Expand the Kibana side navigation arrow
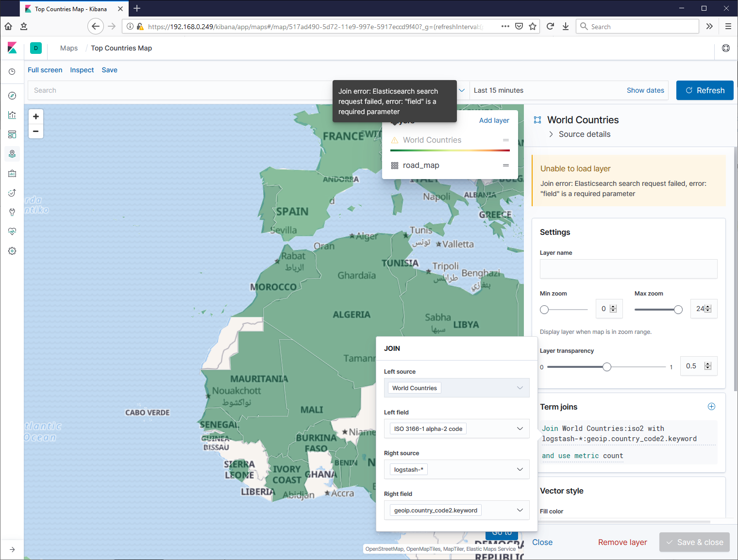This screenshot has width=738, height=560. [12, 549]
